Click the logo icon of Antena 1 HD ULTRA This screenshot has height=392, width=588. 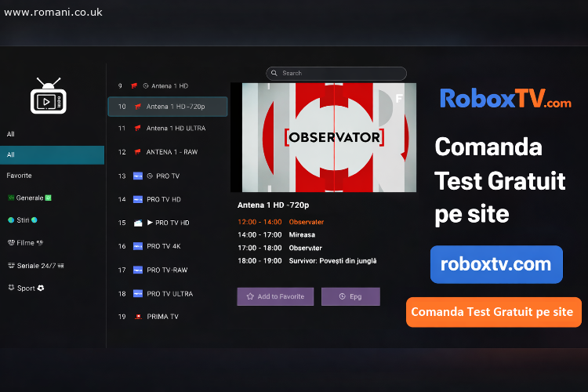pos(138,129)
